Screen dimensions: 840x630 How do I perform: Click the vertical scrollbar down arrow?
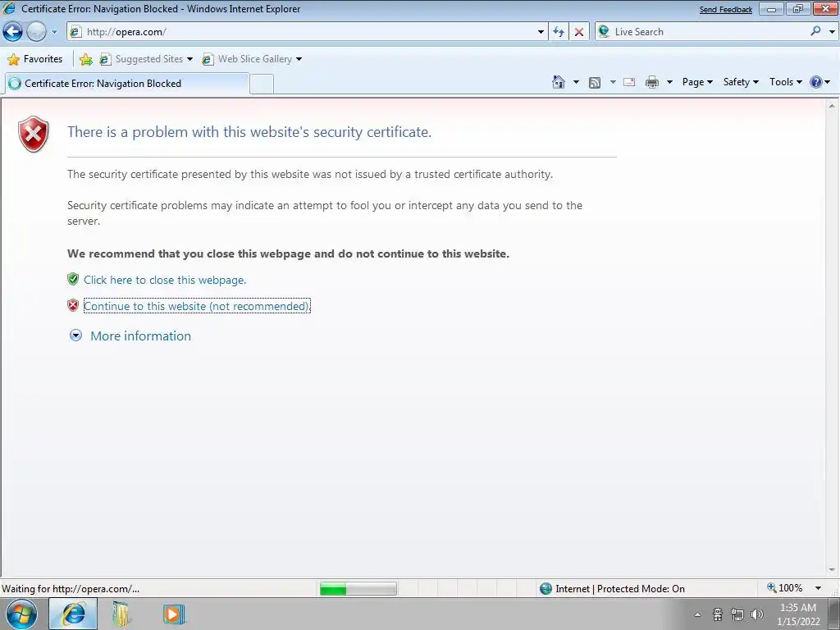point(832,570)
